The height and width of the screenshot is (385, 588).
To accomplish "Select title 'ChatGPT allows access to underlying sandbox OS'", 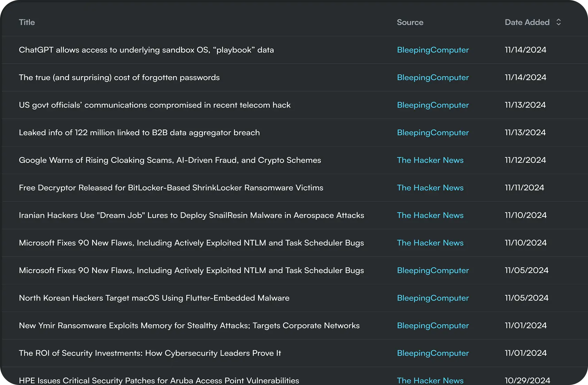I will point(146,50).
